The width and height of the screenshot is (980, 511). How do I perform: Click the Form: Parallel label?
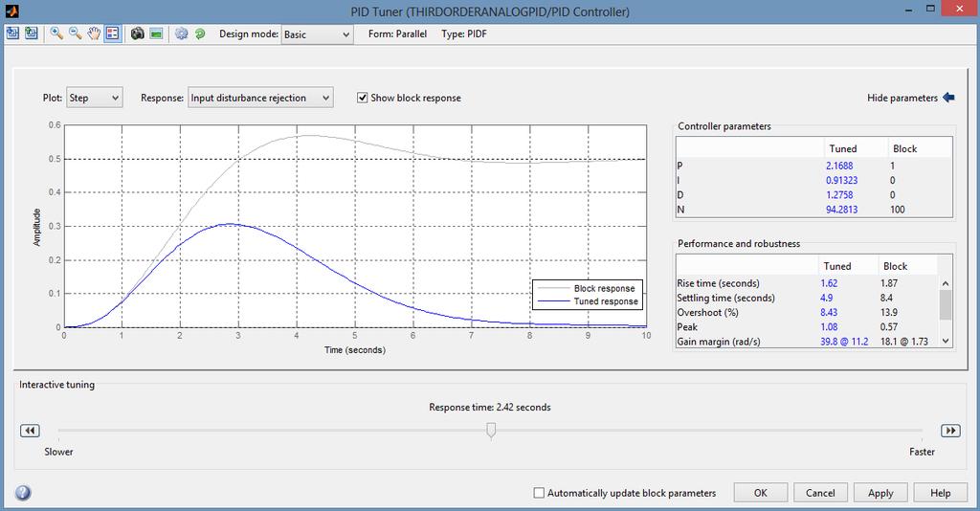(x=397, y=33)
